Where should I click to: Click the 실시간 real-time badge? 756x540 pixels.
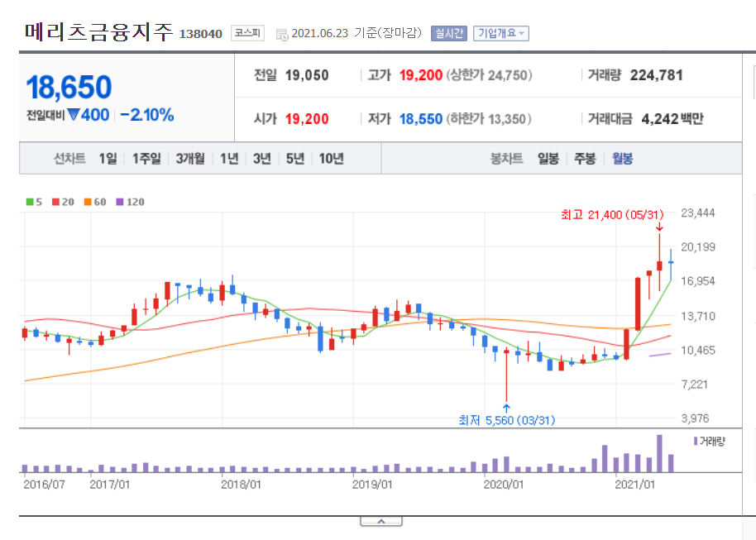tap(449, 33)
